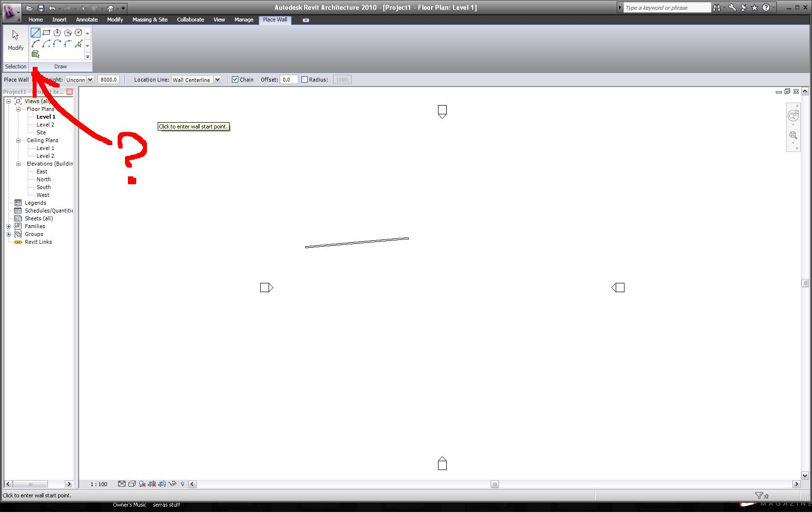
Task: Click the temporary hide/isolate glasses icon
Action: [172, 484]
